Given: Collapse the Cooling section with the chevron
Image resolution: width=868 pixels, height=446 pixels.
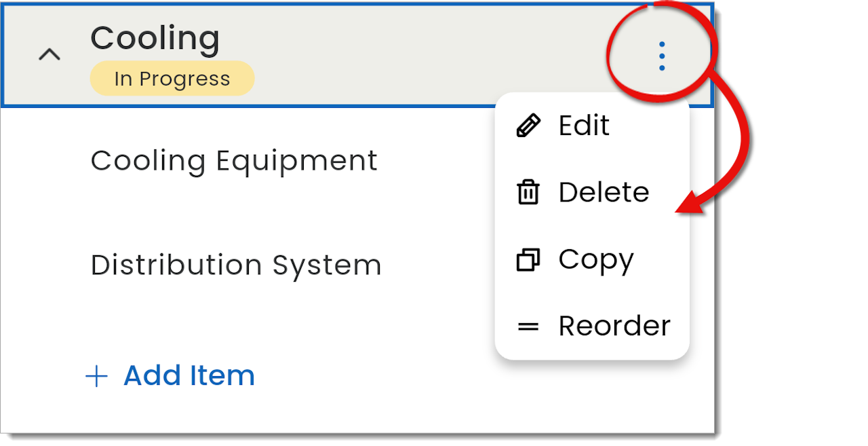Looking at the screenshot, I should (x=50, y=54).
